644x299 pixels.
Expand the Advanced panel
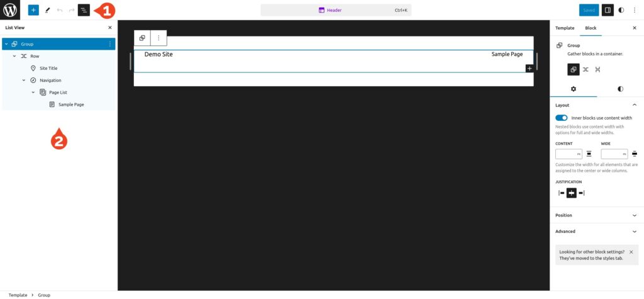(x=597, y=232)
